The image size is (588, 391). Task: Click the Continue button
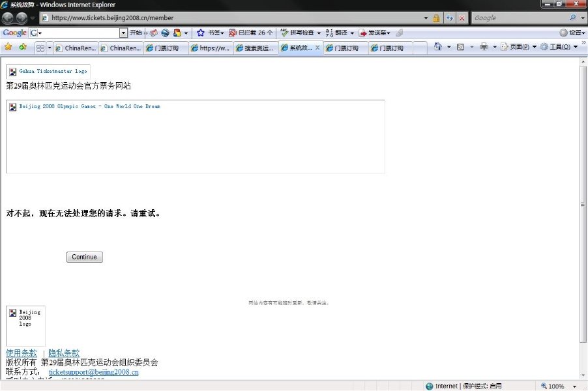[x=84, y=257]
